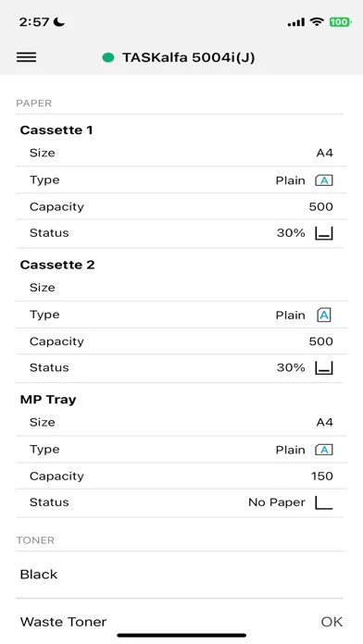The image size is (363, 644).
Task: Tap the Wi-Fi icon in status bar
Action: (317, 22)
